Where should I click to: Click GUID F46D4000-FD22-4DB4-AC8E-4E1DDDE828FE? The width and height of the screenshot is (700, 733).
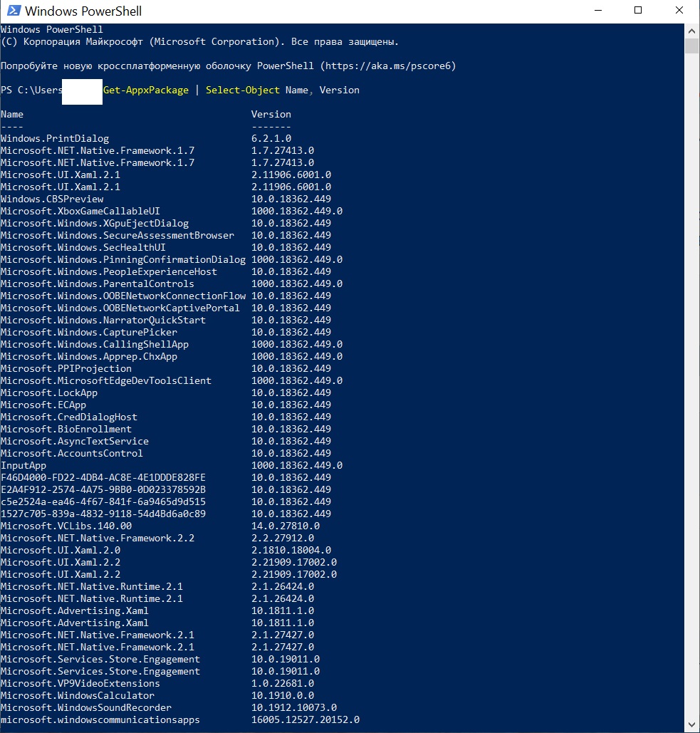click(x=103, y=478)
